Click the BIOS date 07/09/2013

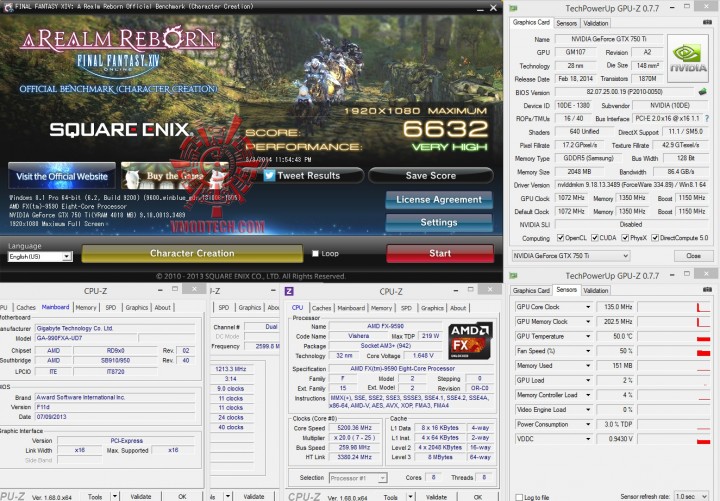click(115, 417)
